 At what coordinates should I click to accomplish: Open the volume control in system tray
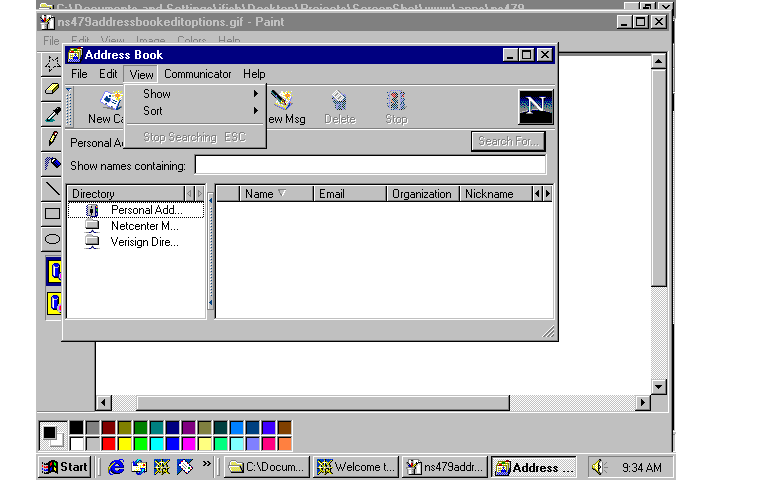[x=599, y=467]
